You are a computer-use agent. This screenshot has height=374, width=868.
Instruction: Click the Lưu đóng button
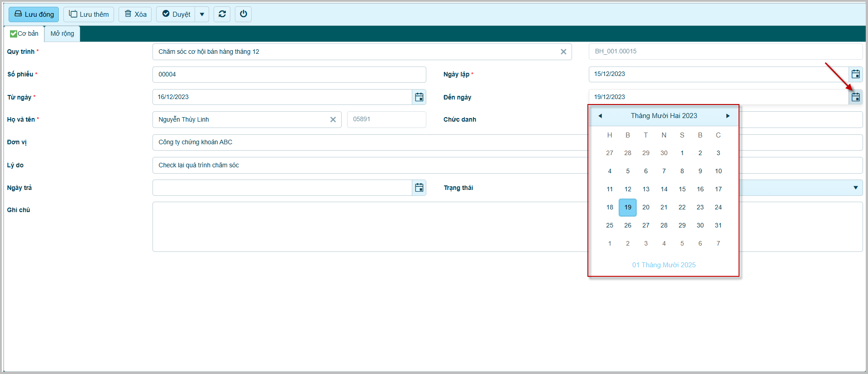(x=34, y=14)
